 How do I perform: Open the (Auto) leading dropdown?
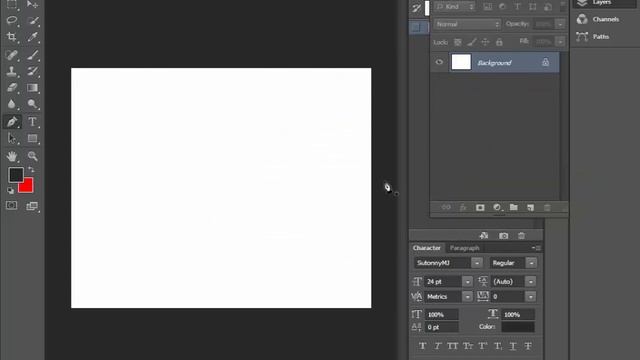tap(531, 282)
